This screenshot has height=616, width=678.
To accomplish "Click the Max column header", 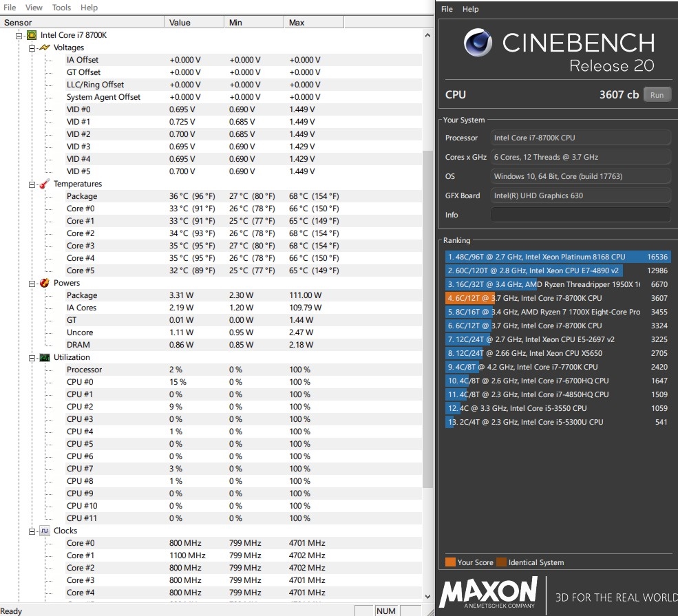I will coord(297,23).
